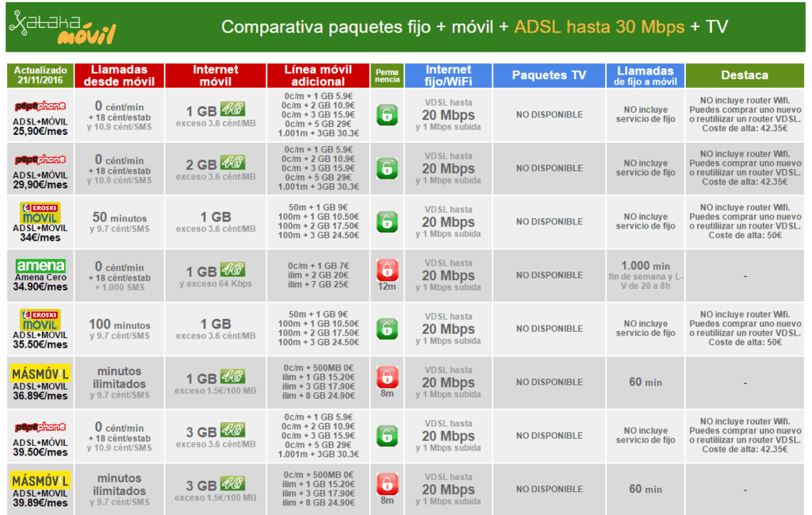The width and height of the screenshot is (812, 515).
Task: Click the '29,90€/mes' price text
Action: coord(40,185)
